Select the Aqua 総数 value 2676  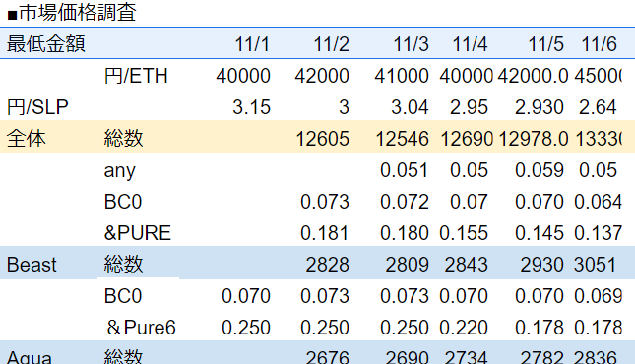pyautogui.click(x=327, y=357)
